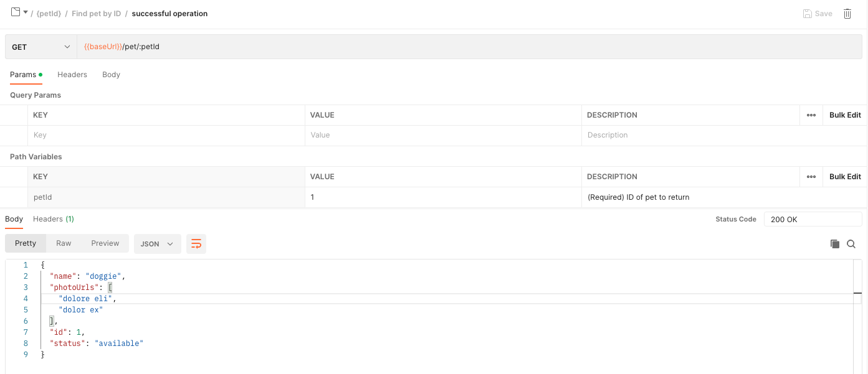Click Bulk Edit for Query Params

coord(845,115)
